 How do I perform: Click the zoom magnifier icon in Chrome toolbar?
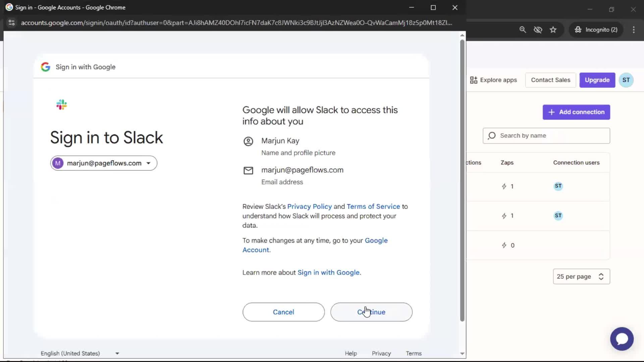[523, 30]
